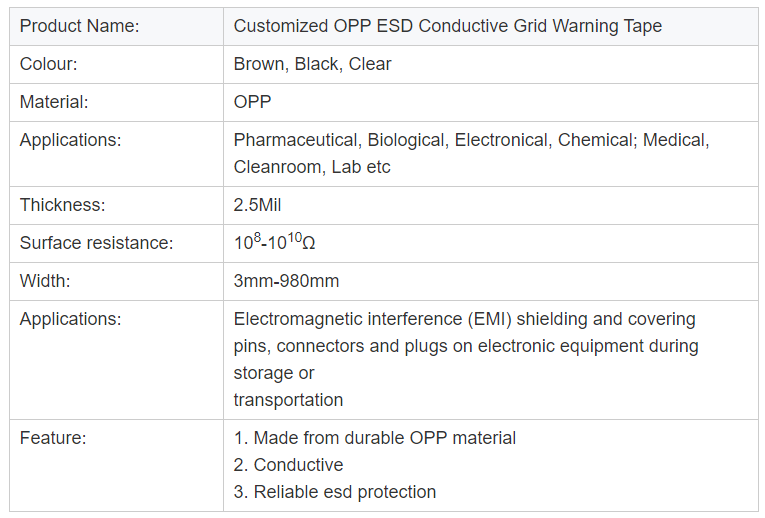The height and width of the screenshot is (518, 765).
Task: Click the 'Feature:' label
Action: [x=53, y=438]
